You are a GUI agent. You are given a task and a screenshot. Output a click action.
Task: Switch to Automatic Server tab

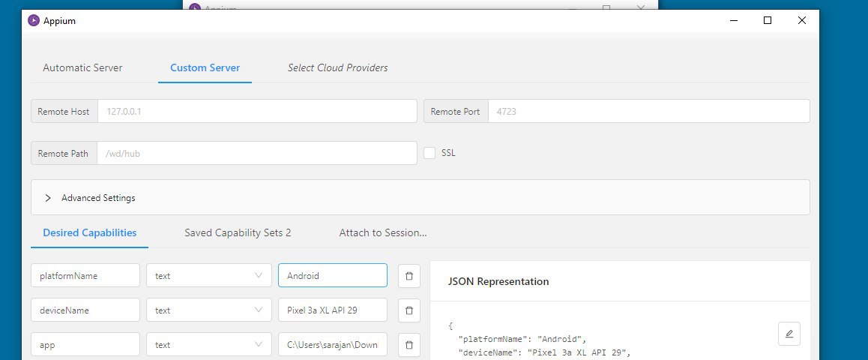tap(82, 67)
